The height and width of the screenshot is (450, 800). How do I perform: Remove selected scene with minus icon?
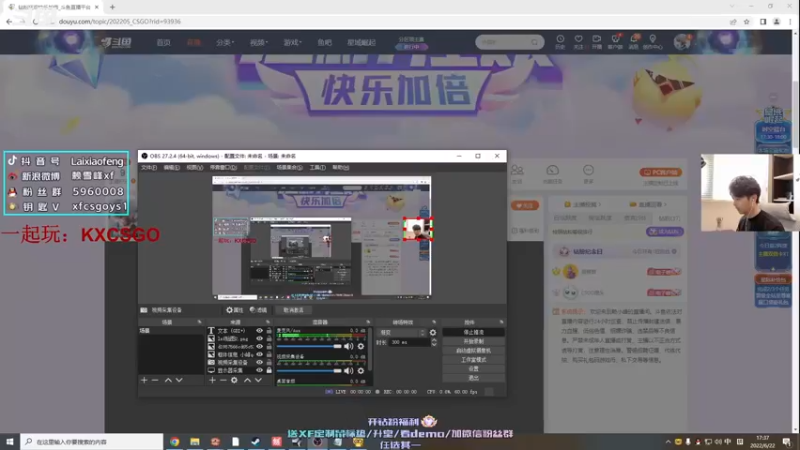pos(155,380)
